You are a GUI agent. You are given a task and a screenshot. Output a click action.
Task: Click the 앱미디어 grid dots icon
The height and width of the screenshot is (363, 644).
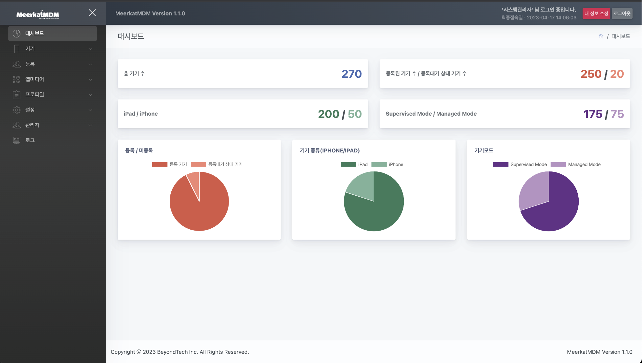(x=16, y=79)
